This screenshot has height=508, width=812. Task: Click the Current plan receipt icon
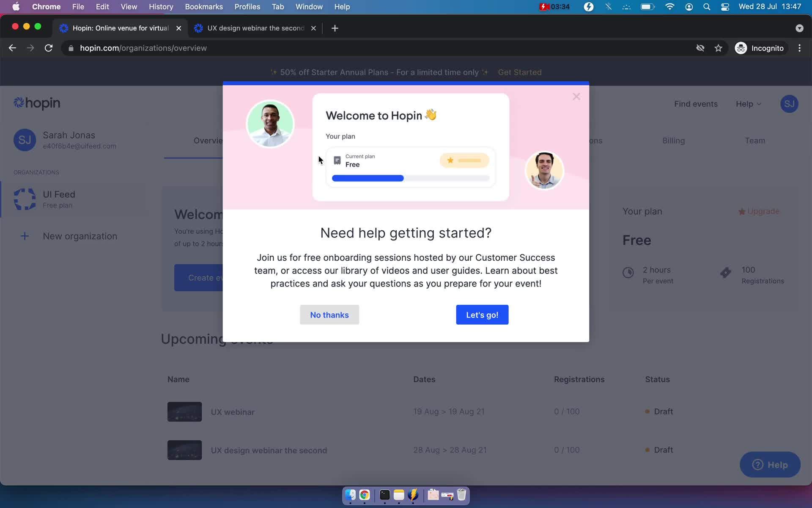tap(337, 160)
